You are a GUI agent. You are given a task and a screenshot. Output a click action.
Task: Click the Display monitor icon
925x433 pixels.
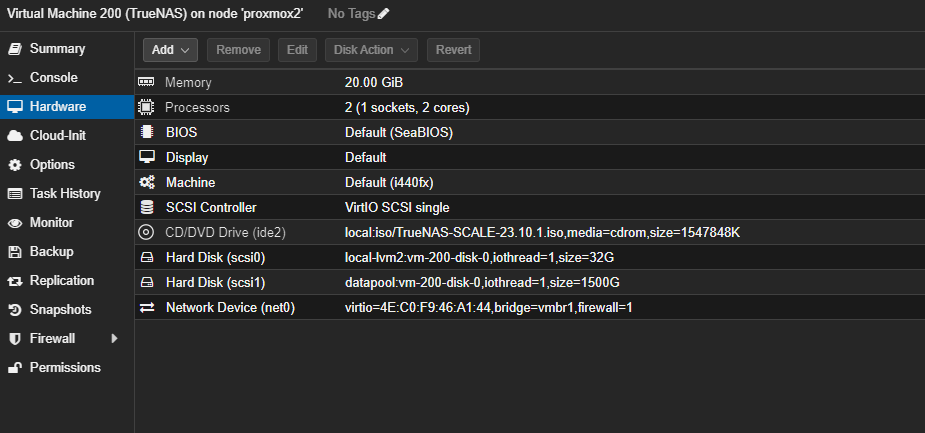[147, 157]
